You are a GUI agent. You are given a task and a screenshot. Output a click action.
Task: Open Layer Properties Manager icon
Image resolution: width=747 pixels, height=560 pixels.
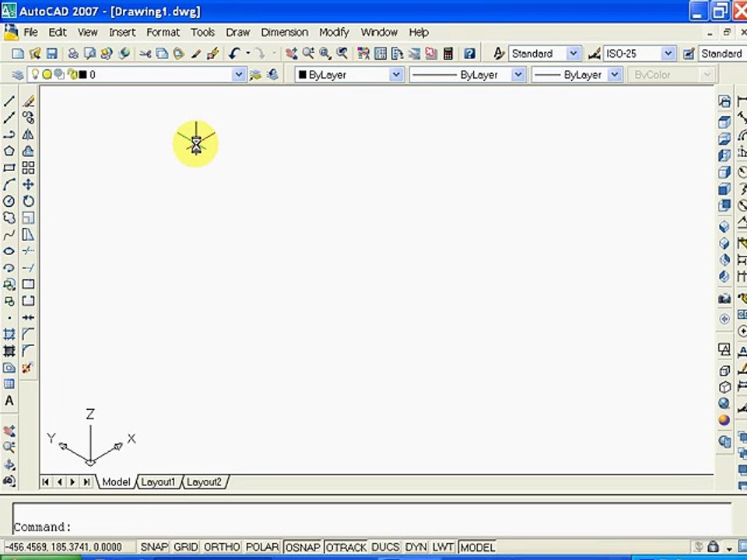pyautogui.click(x=18, y=75)
